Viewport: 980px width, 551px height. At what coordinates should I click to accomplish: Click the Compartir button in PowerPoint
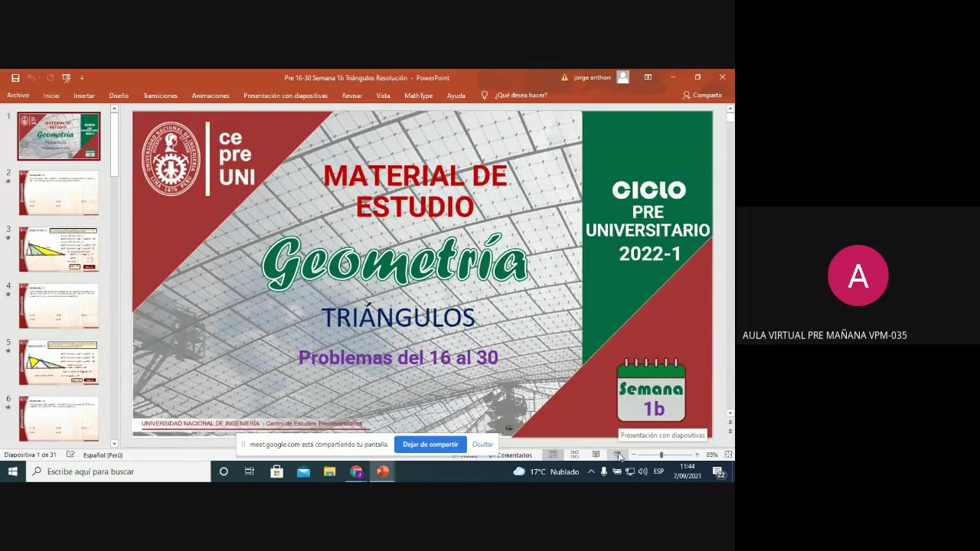[x=702, y=96]
